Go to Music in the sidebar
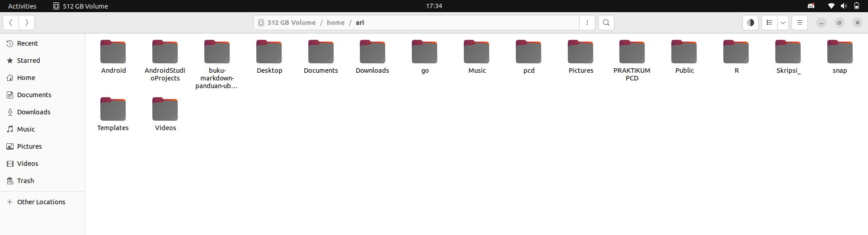This screenshot has width=868, height=235. click(x=42, y=129)
